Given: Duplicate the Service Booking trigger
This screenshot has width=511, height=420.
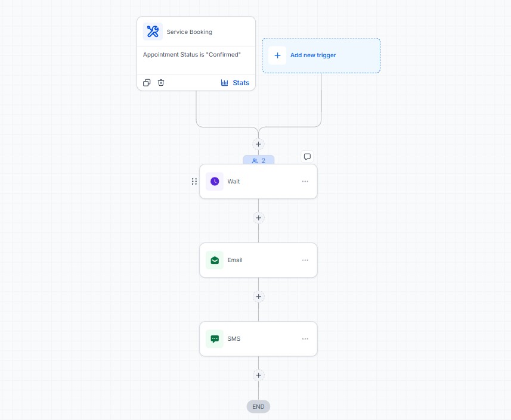Looking at the screenshot, I should [147, 83].
